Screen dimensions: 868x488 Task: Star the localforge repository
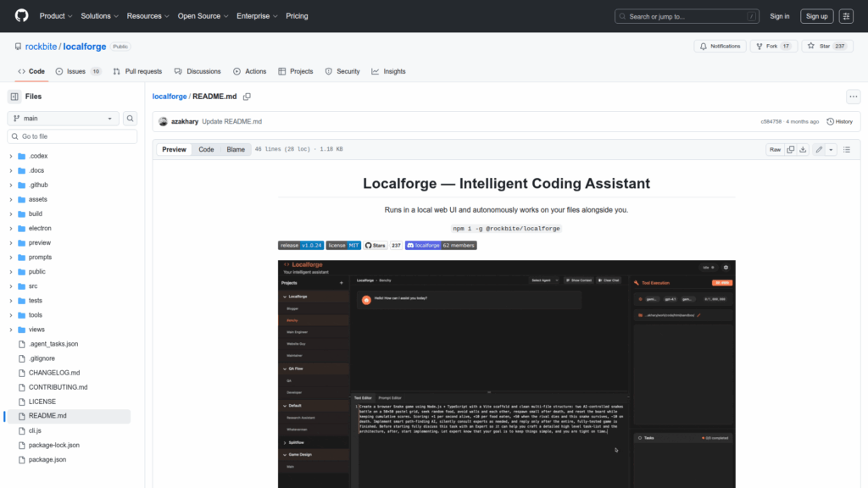[x=827, y=46]
